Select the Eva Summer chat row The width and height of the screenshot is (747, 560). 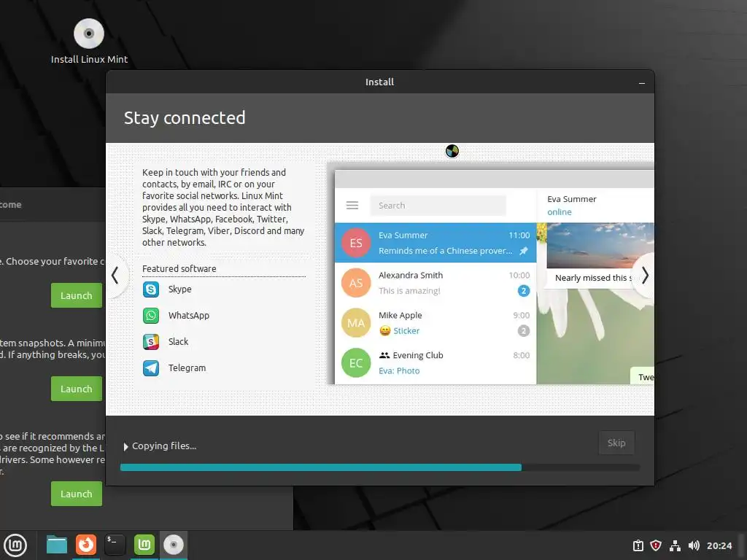click(x=436, y=243)
